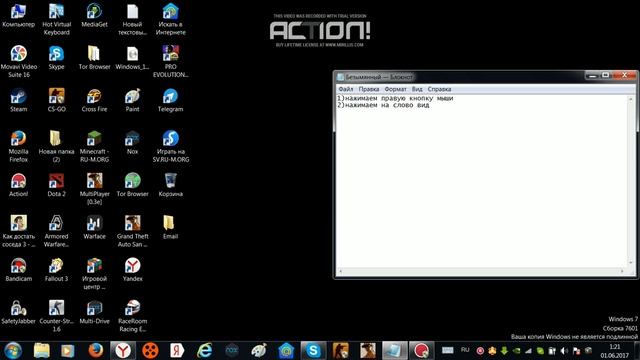Select the Nox desktop shortcut

tap(132, 143)
